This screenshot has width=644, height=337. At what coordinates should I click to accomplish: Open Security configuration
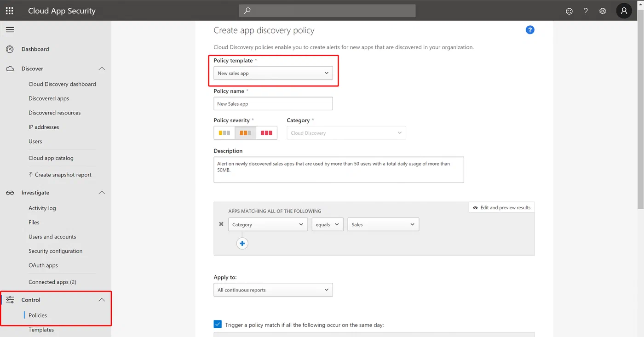coord(56,251)
